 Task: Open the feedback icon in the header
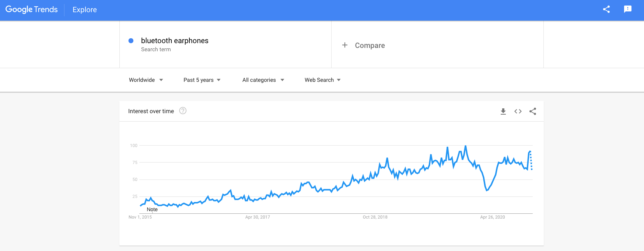(627, 9)
